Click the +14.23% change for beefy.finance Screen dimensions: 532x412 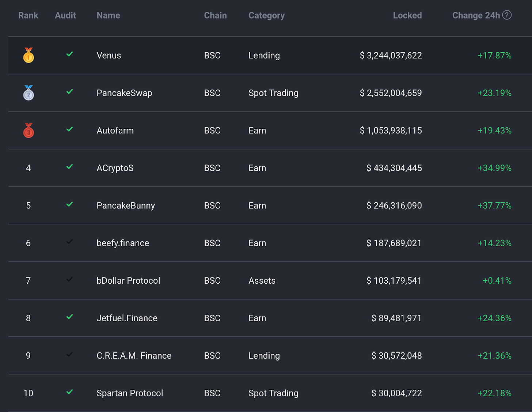pos(494,243)
